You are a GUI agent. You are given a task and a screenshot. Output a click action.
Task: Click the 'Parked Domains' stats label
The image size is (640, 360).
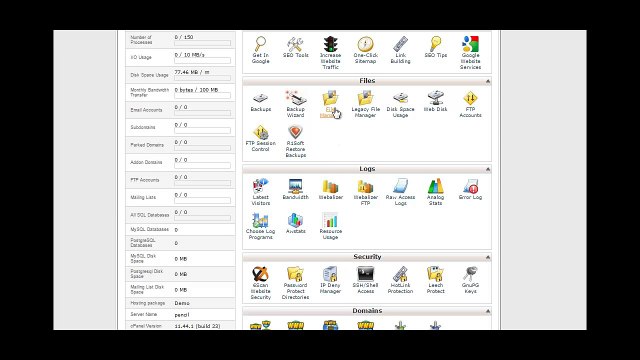click(x=147, y=145)
